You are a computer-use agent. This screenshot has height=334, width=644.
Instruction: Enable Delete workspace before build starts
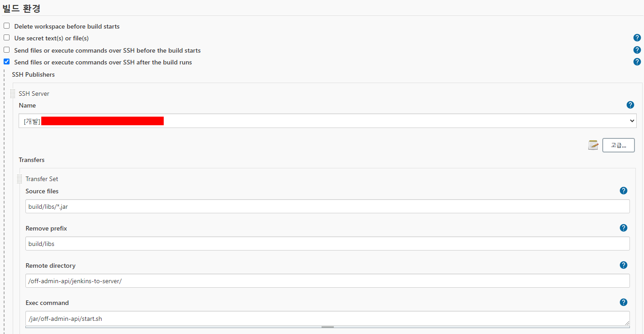(6, 26)
